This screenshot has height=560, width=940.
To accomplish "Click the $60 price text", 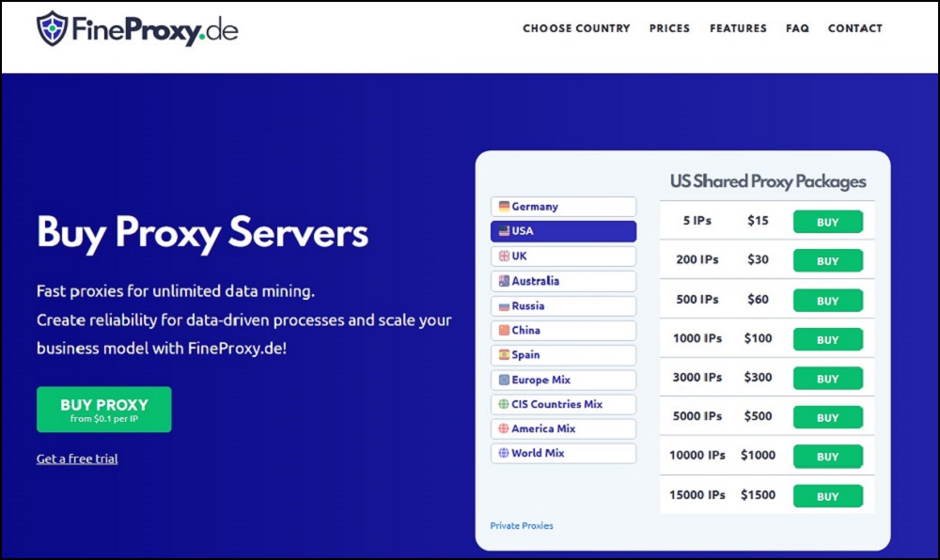I will point(758,299).
